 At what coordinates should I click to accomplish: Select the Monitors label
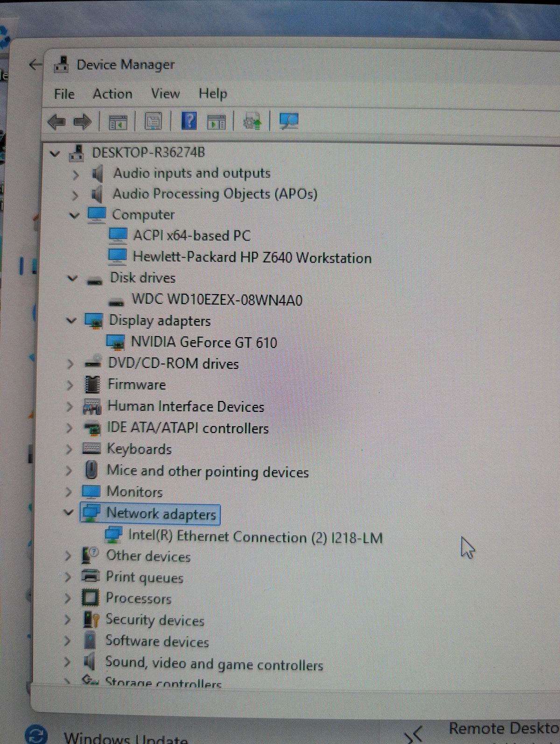(134, 492)
